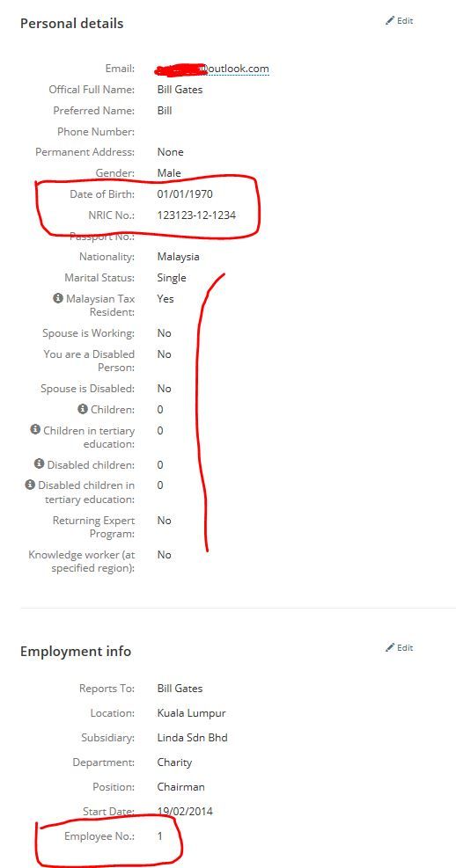The width and height of the screenshot is (456, 868).
Task: Click info icon beside Malaysian Tax Resident
Action: coord(57,298)
